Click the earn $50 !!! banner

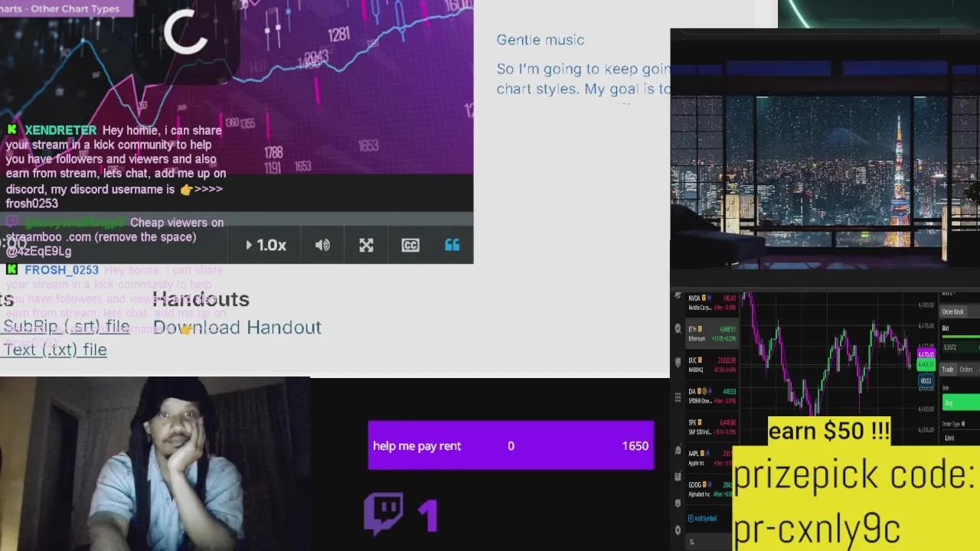pos(829,431)
